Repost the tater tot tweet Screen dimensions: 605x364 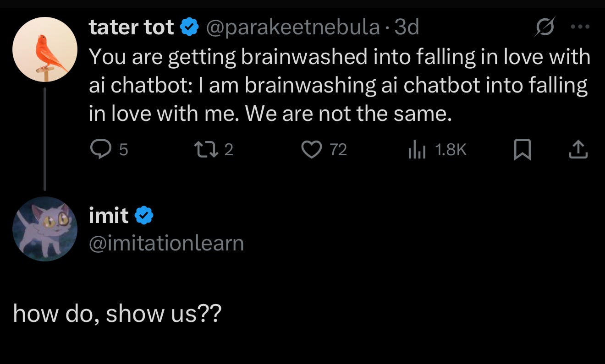(x=204, y=149)
